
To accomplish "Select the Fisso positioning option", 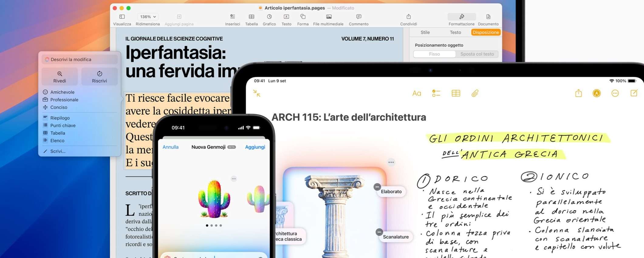I will (434, 54).
